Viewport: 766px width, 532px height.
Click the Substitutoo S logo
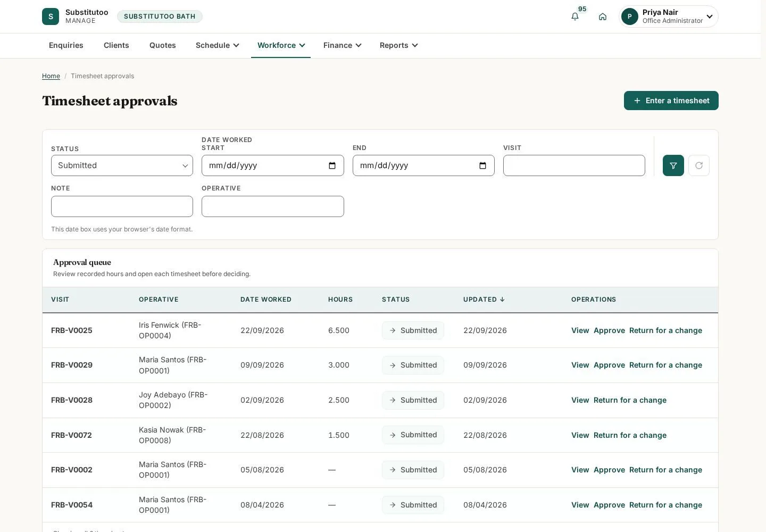click(51, 16)
